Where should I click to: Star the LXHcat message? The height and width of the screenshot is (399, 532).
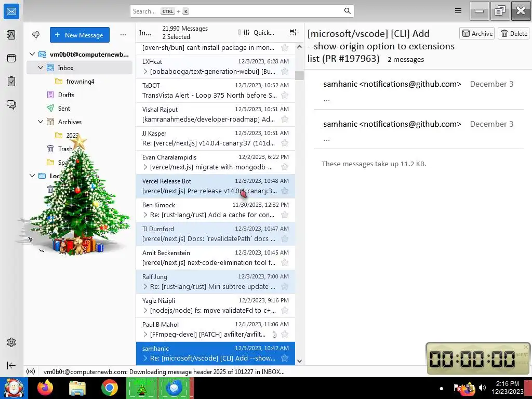pos(285,72)
